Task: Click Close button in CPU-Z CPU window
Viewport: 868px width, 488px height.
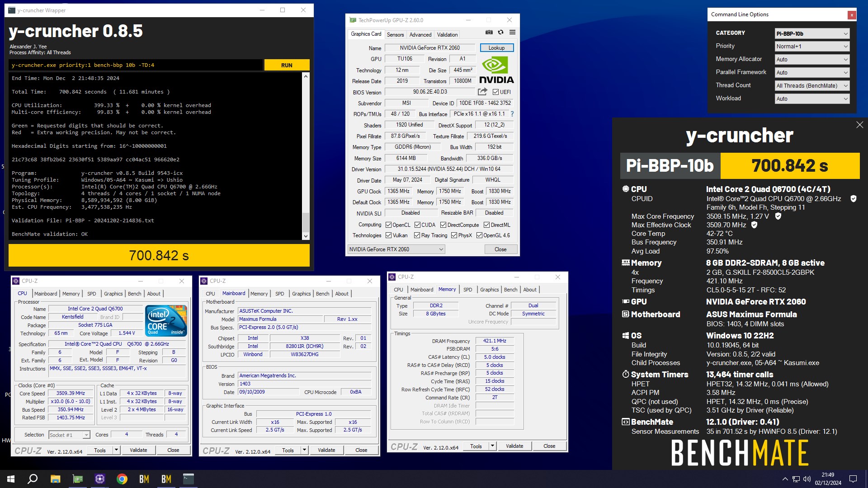Action: (173, 450)
